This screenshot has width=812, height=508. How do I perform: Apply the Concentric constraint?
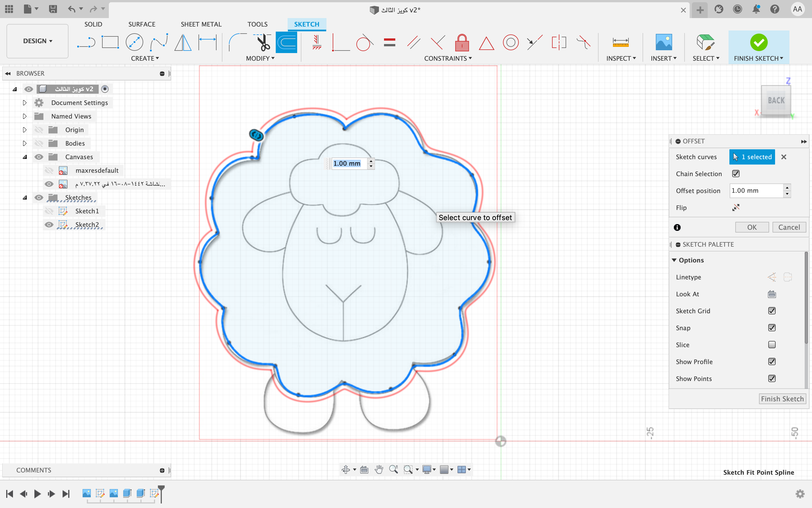pos(510,43)
